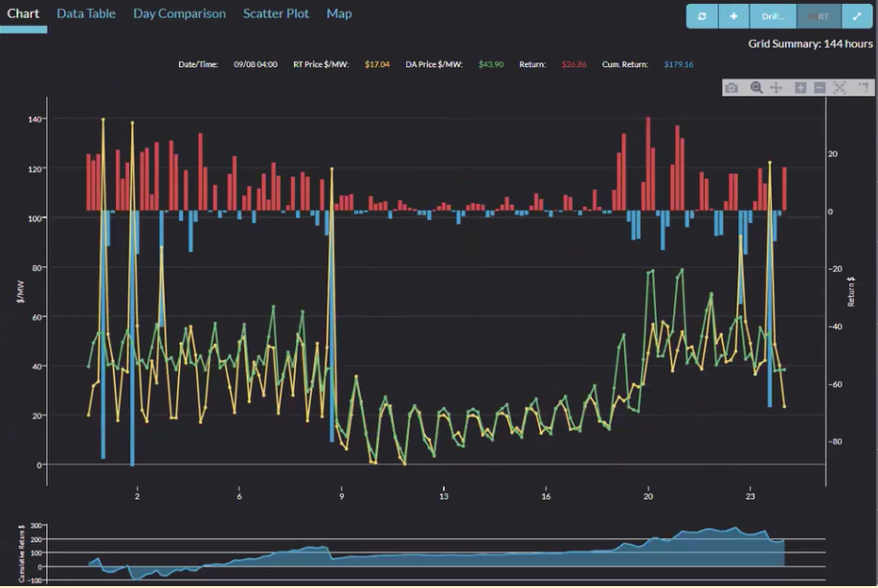The image size is (878, 588).
Task: Select the pan tool with crossed arrows
Action: click(777, 88)
